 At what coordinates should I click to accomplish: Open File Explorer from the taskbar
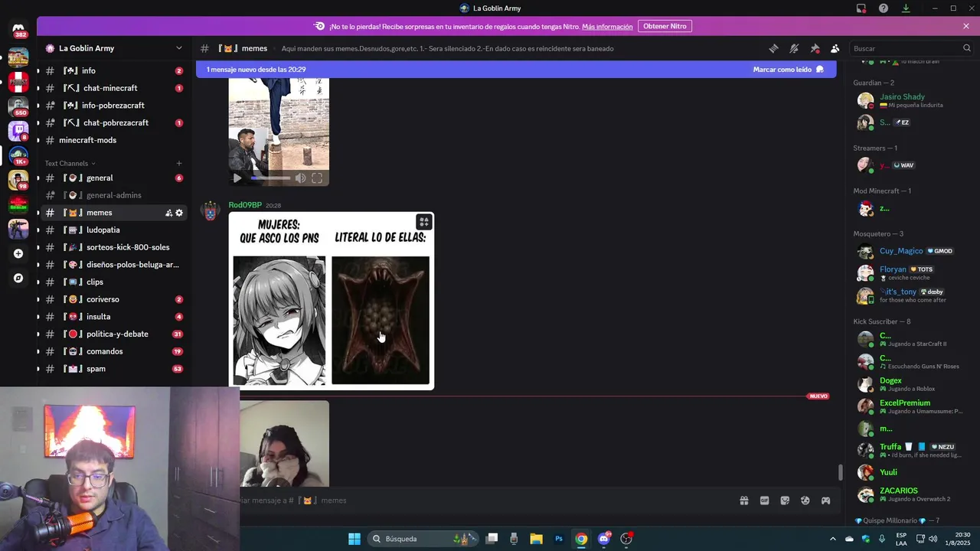coord(536,539)
